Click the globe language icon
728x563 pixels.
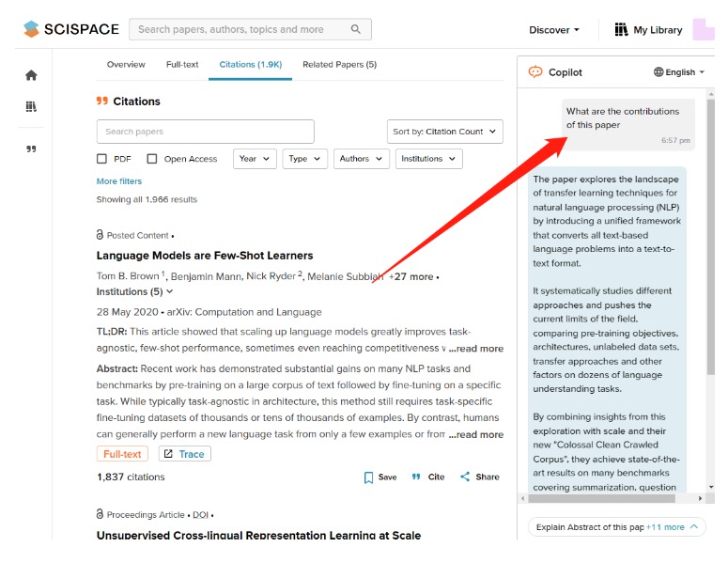click(658, 72)
